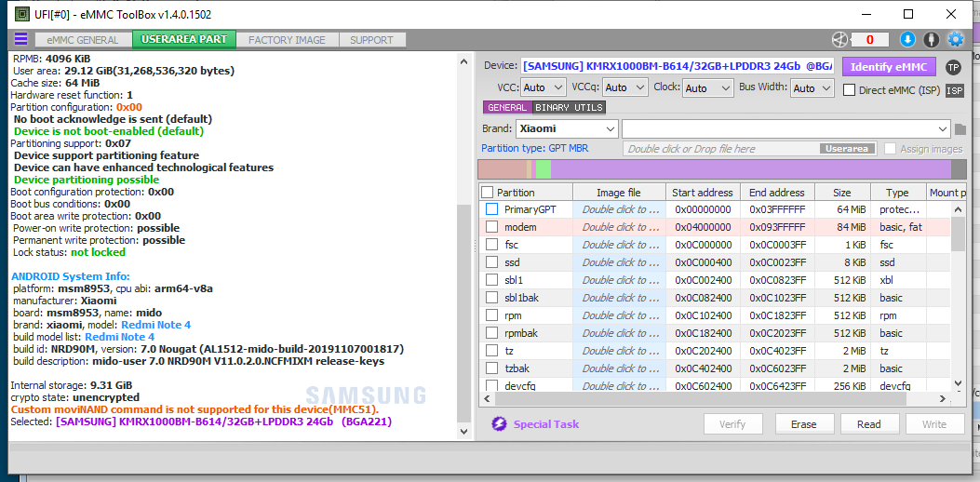Open the purple hamburger main menu
Screen dimensions: 980x482
pyautogui.click(x=20, y=39)
